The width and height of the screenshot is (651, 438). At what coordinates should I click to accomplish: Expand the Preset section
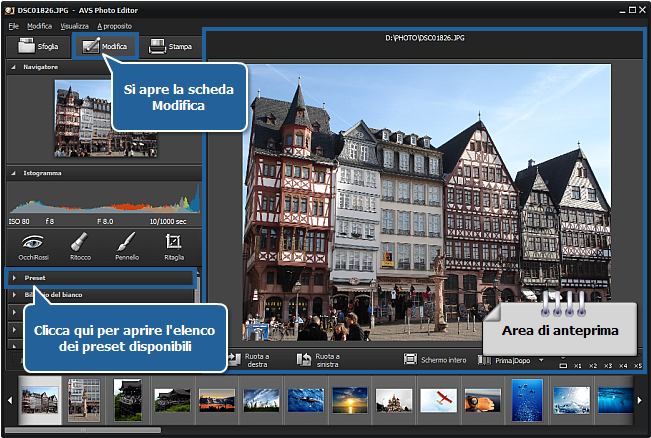tap(100, 278)
